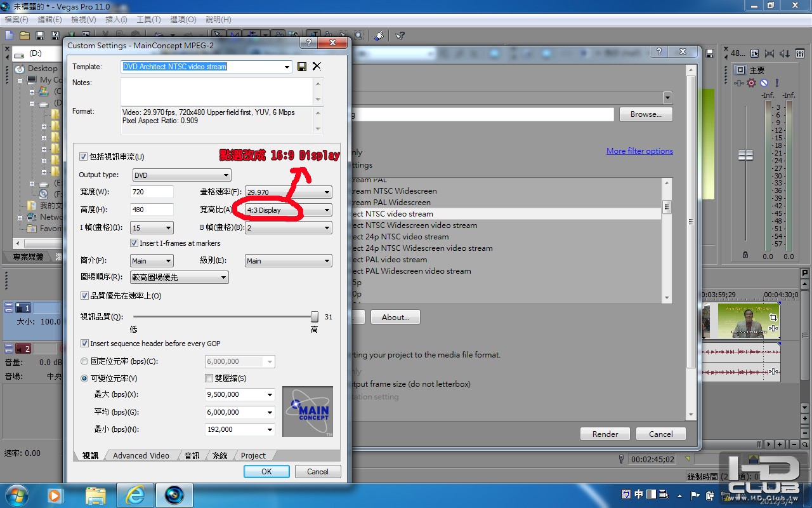Click the Render button in the Render As dialog
The image size is (812, 508).
(605, 434)
